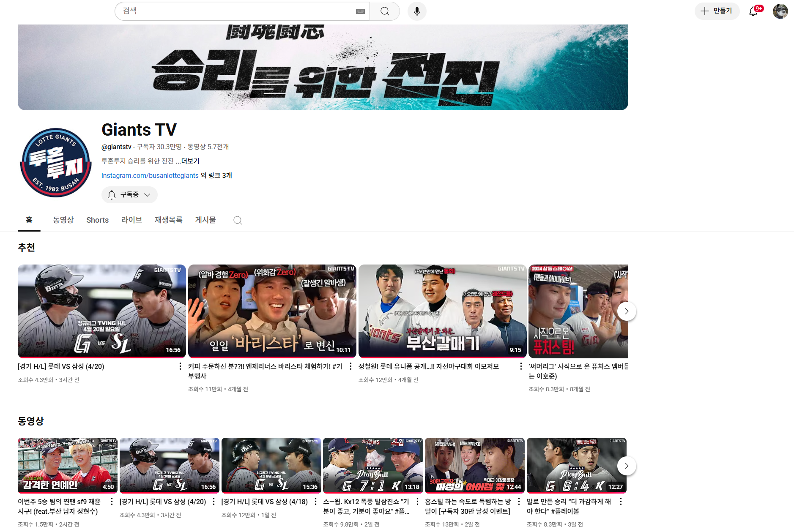The height and width of the screenshot is (532, 794).
Task: Open more options for 구독자 30만 달성 이벤트 video
Action: click(519, 502)
